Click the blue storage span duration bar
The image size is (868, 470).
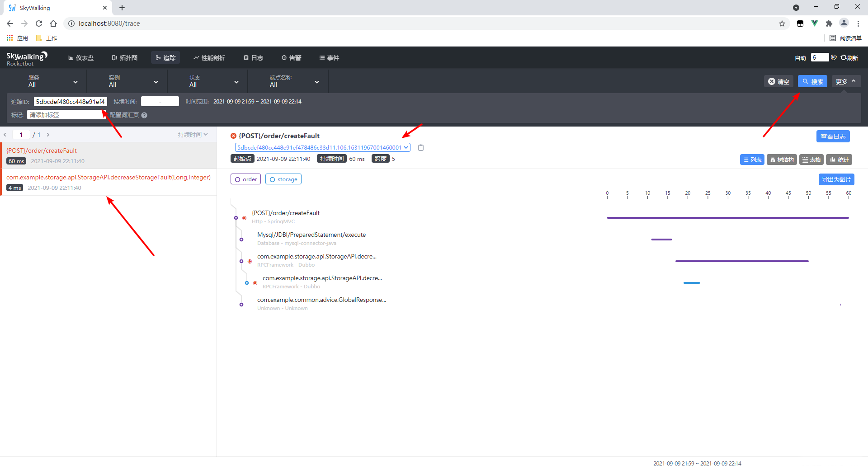coord(692,283)
